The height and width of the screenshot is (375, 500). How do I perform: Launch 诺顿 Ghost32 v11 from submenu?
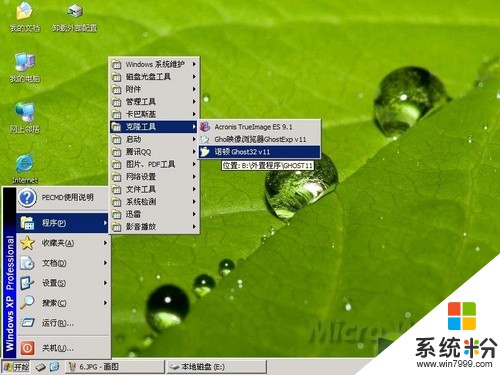pos(259,152)
